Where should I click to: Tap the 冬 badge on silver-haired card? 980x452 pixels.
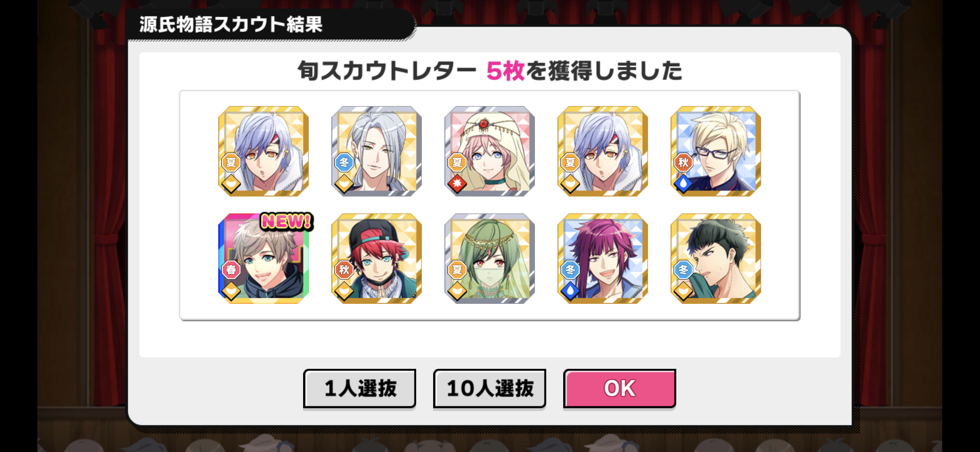tap(344, 162)
